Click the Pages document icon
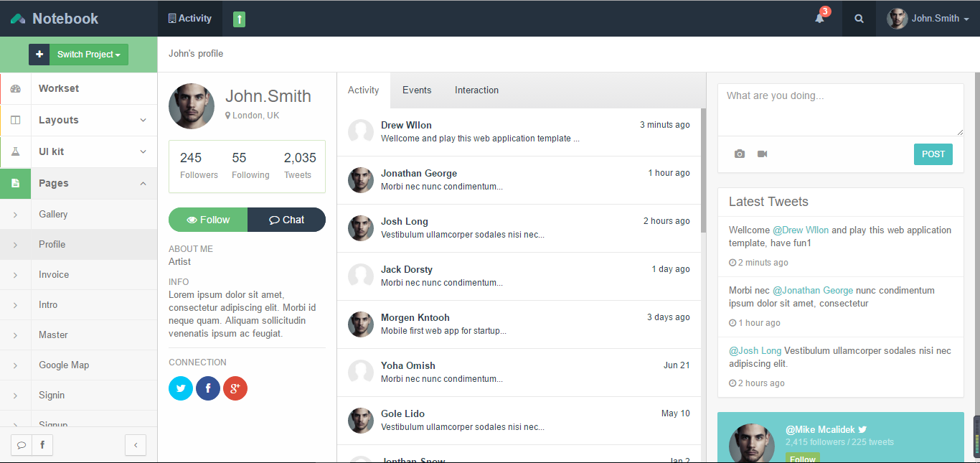Image resolution: width=980 pixels, height=463 pixels. tap(16, 183)
